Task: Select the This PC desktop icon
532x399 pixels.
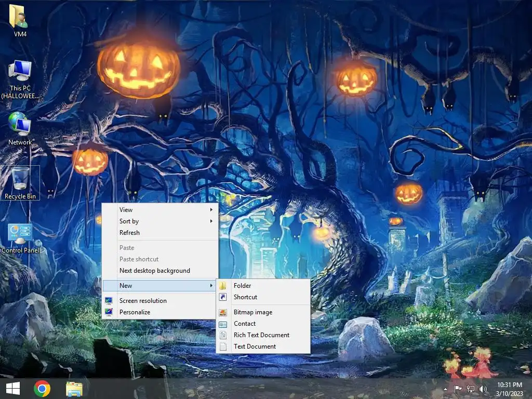Action: click(20, 79)
